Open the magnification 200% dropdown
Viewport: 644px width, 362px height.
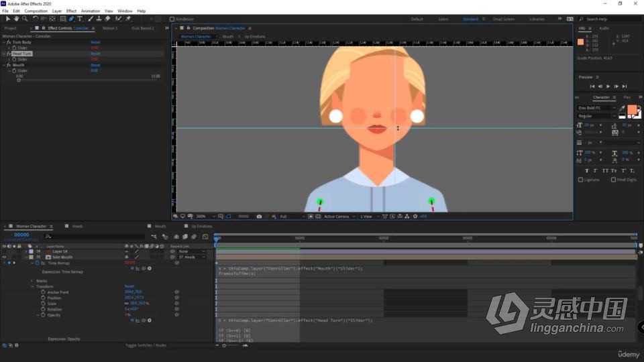pyautogui.click(x=205, y=217)
